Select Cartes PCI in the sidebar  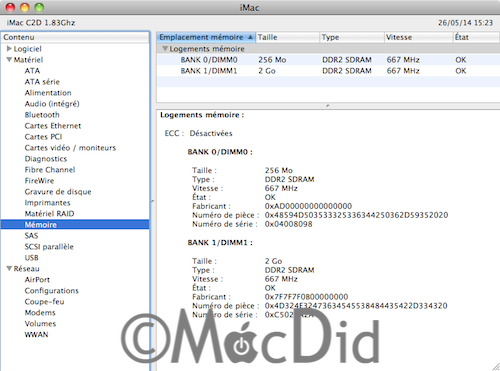tap(43, 137)
